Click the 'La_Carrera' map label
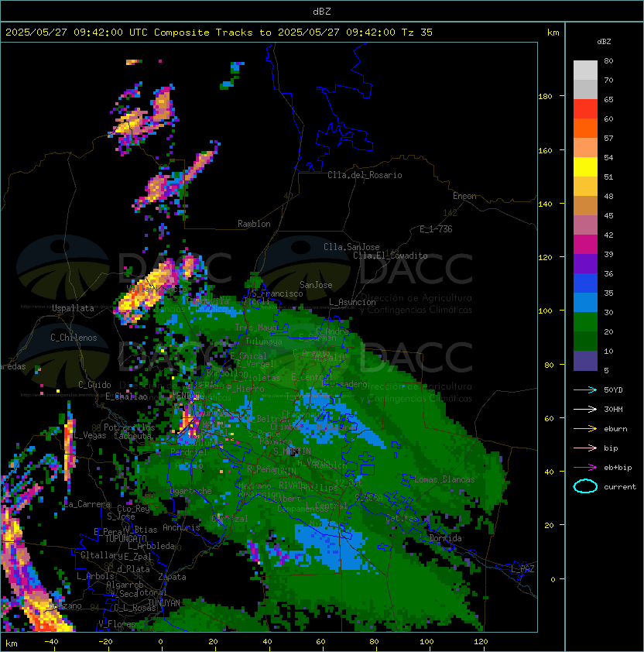The width and height of the screenshot is (644, 652). tap(87, 504)
